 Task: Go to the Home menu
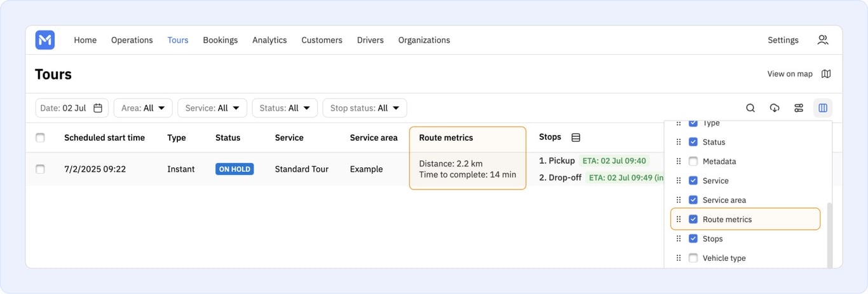click(85, 40)
